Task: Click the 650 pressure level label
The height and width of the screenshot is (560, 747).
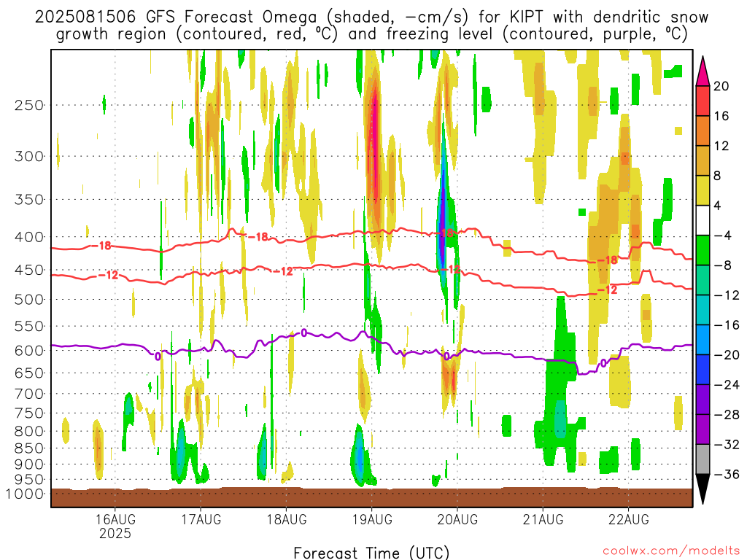Action: (29, 373)
